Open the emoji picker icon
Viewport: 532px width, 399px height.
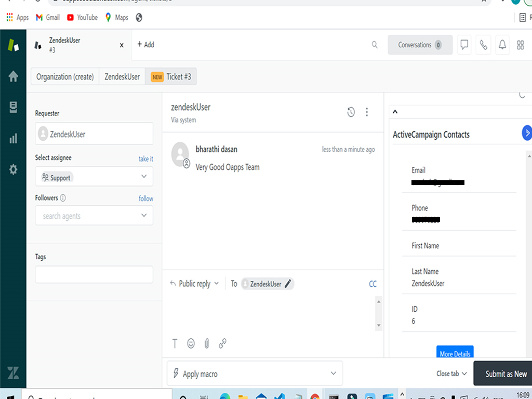tap(191, 343)
